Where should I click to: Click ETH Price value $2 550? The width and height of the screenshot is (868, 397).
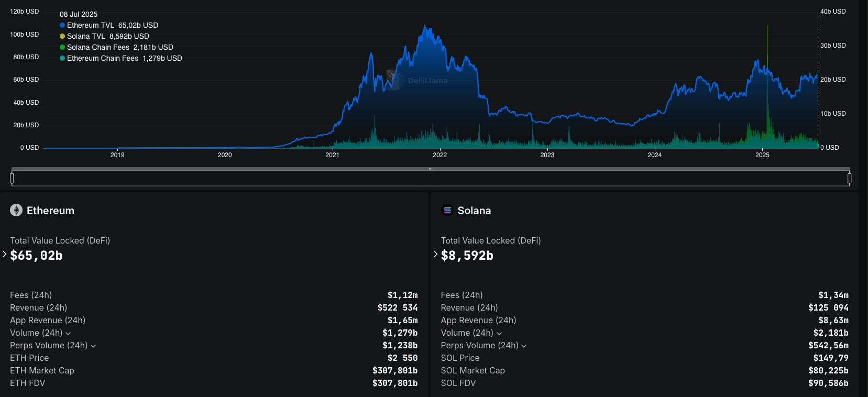coord(402,358)
